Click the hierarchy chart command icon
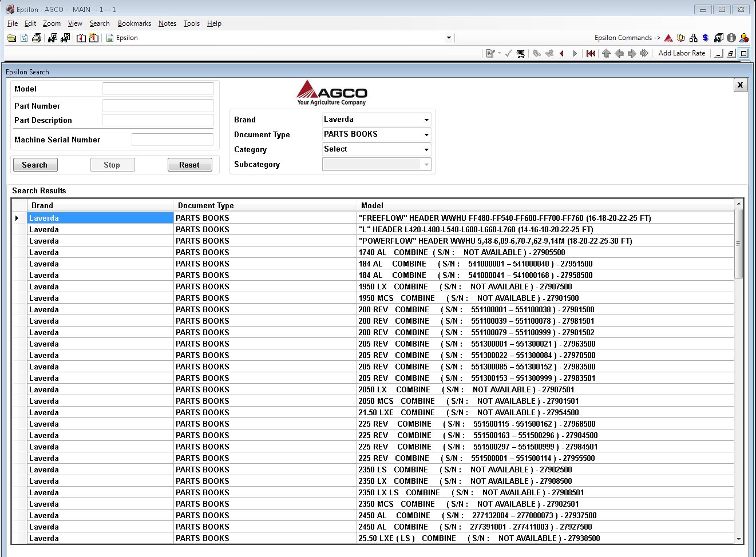Screen dimensions: 756x557 pos(694,38)
